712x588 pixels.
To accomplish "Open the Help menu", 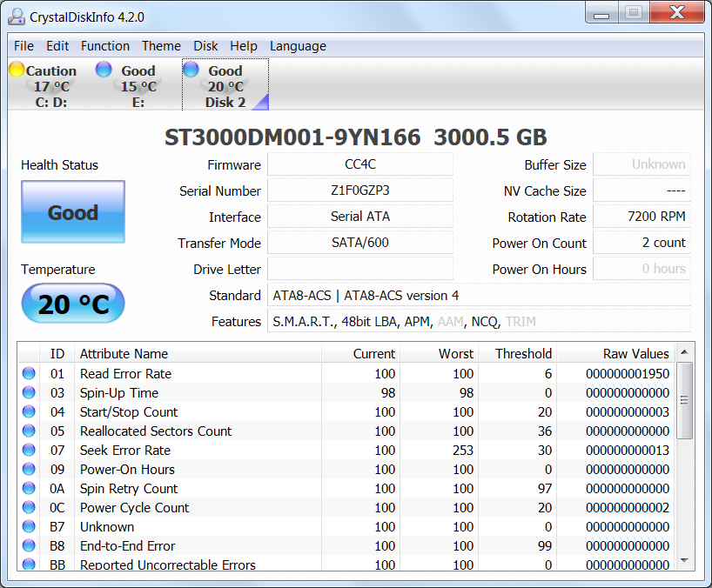I will [x=244, y=46].
